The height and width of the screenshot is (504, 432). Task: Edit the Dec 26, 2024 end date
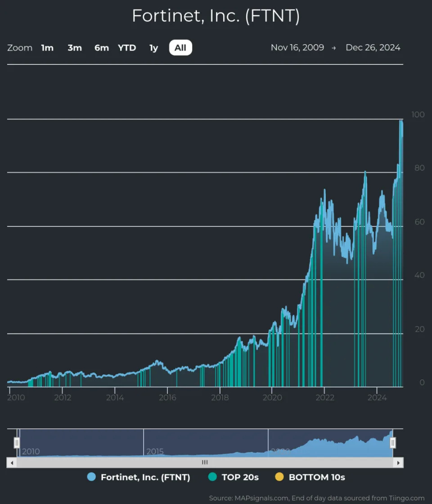tap(373, 48)
